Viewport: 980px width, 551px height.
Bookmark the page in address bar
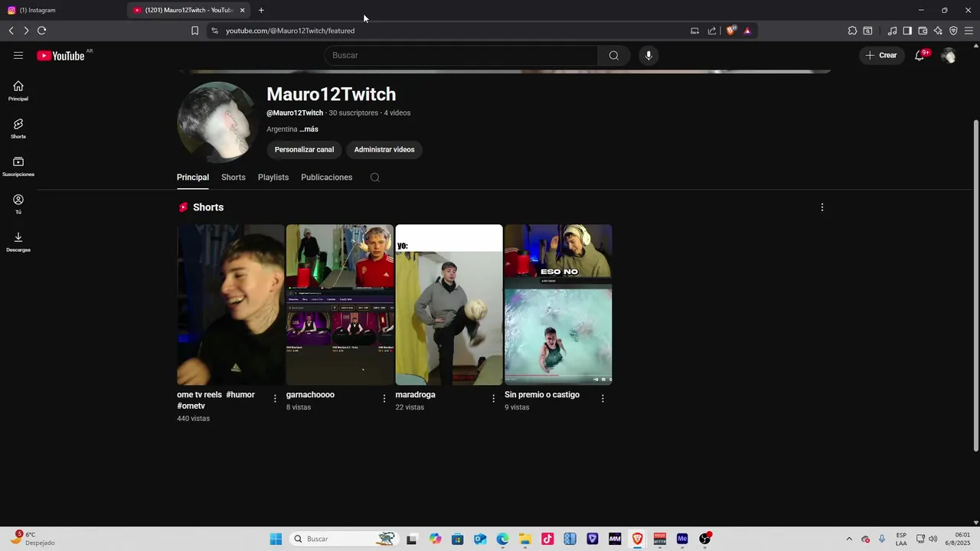(x=194, y=31)
